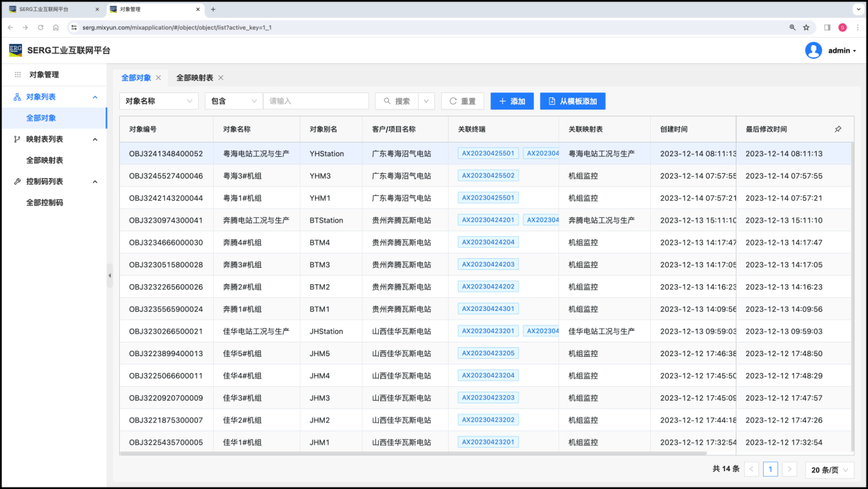
Task: Bookmark this page with the star icon
Action: (806, 27)
